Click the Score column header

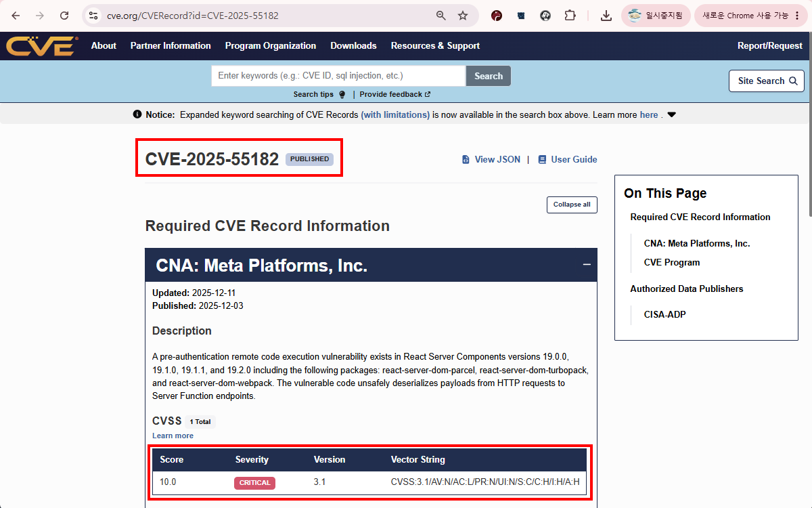[x=172, y=459]
